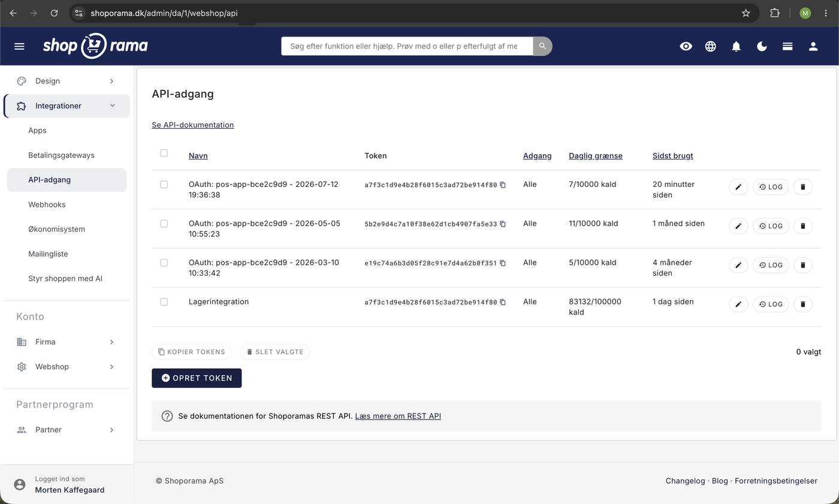Expand the Firma section
This screenshot has height=504, width=839.
pyautogui.click(x=67, y=342)
